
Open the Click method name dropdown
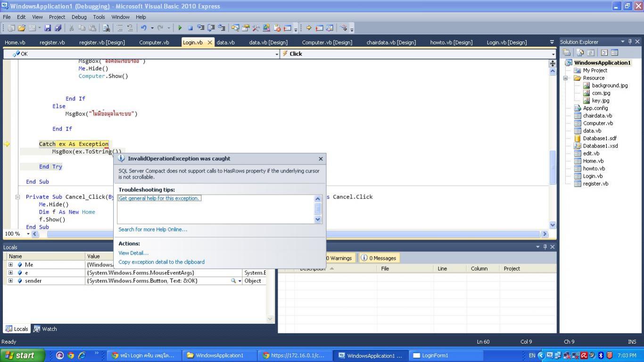click(x=553, y=54)
